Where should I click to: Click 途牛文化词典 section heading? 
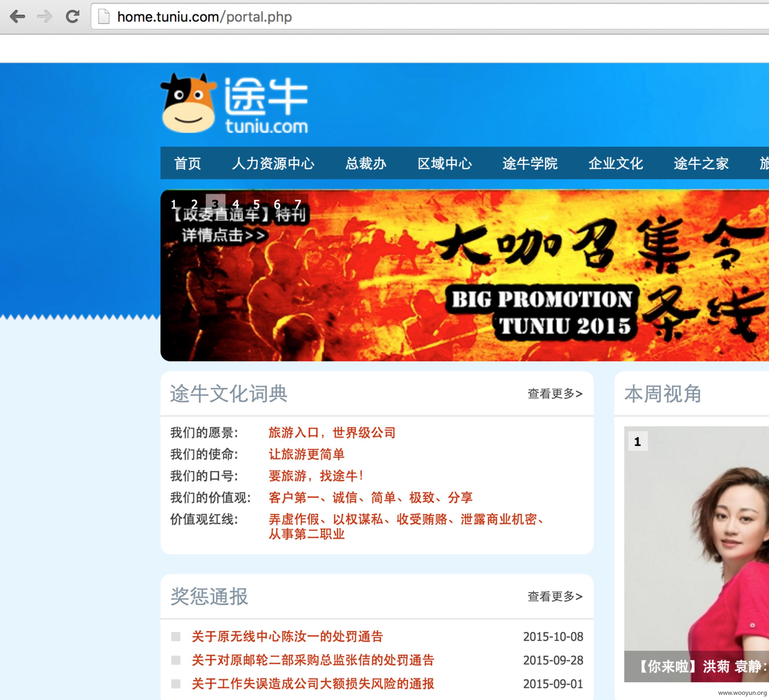tap(228, 393)
